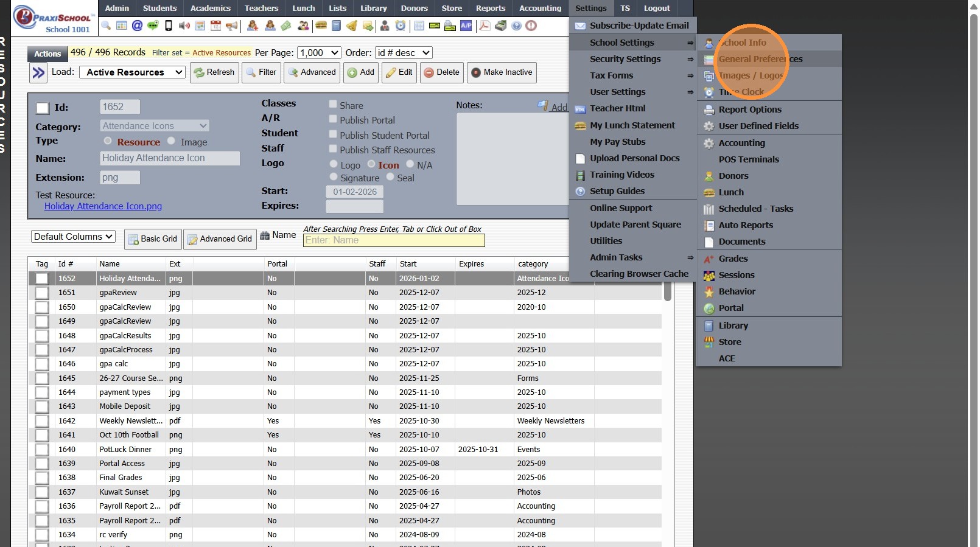Open the Order id # desc dropdown

[404, 53]
